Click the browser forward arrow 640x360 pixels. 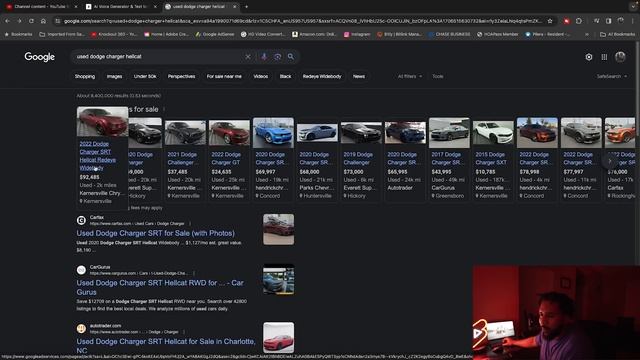(x=19, y=21)
